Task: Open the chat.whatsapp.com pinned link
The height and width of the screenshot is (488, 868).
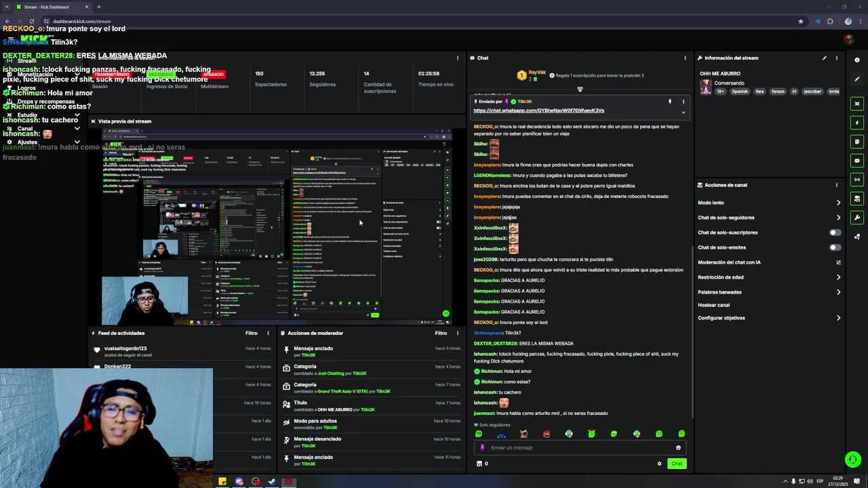Action: 538,110
